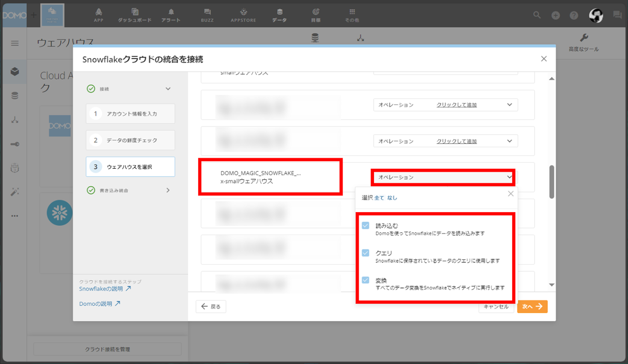The width and height of the screenshot is (628, 364).
Task: Uncheck the クエリ checkbox
Action: (365, 253)
